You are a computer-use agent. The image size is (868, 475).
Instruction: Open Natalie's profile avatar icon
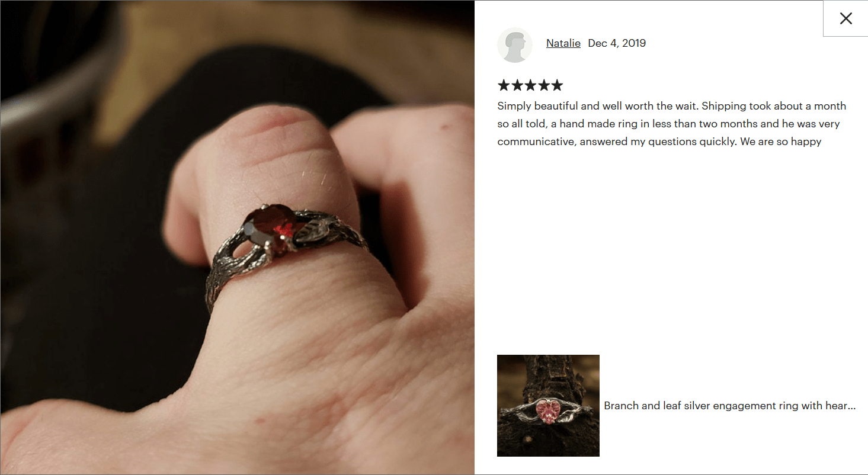tap(515, 45)
